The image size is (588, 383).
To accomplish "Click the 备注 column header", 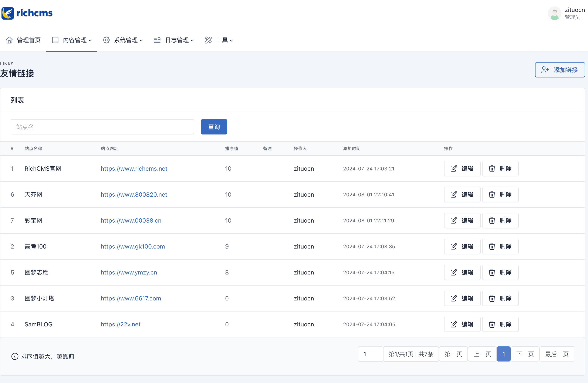I will [267, 149].
